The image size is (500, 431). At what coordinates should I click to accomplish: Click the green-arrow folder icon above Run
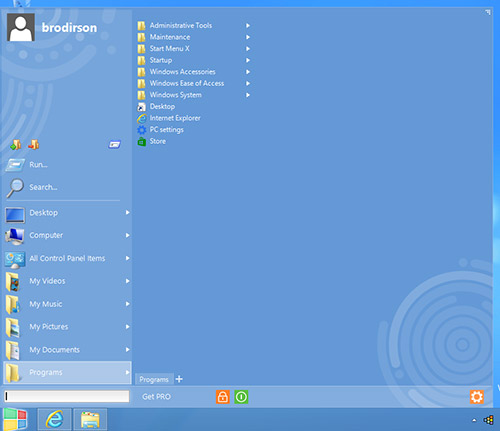pyautogui.click(x=15, y=145)
